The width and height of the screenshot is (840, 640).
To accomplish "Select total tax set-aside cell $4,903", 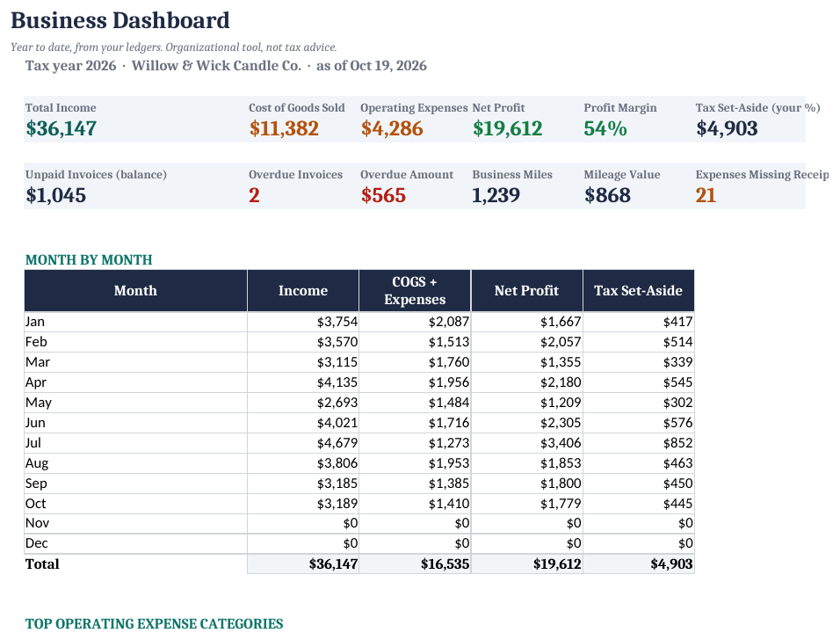I will 639,564.
